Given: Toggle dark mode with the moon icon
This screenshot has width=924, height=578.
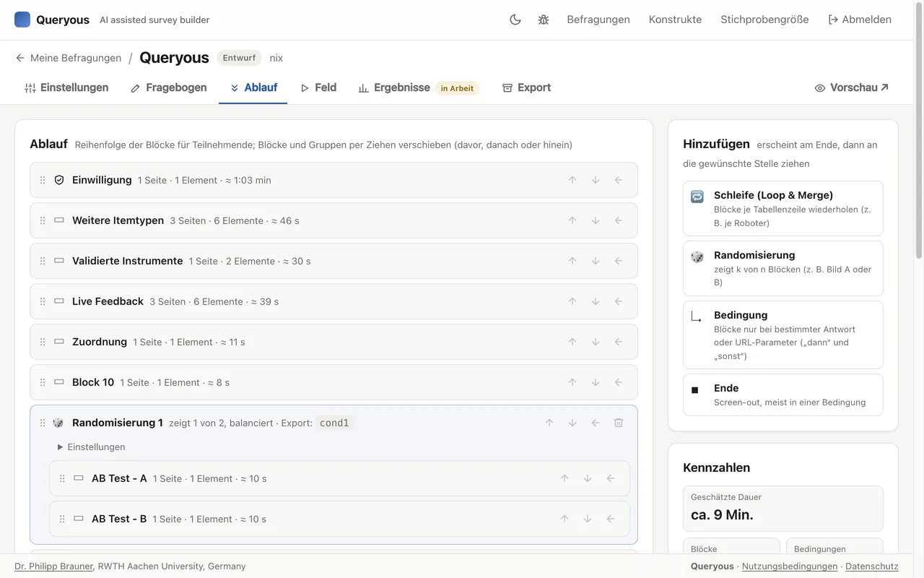Looking at the screenshot, I should [515, 20].
